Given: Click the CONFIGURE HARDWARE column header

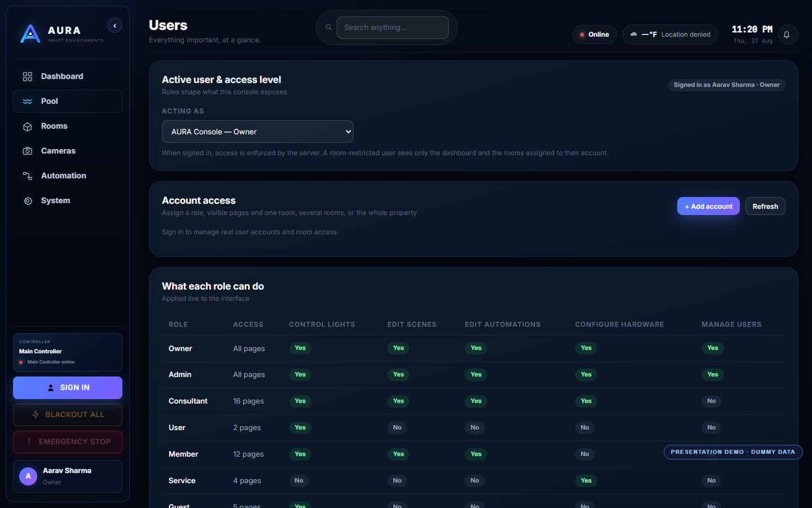Looking at the screenshot, I should pos(619,325).
